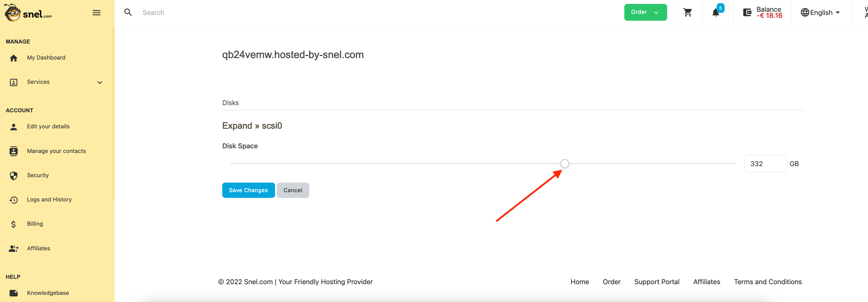The height and width of the screenshot is (302, 868).
Task: Go to My Dashboard
Action: point(46,58)
